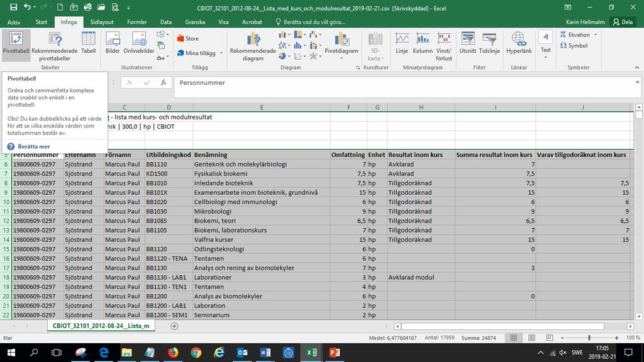Share the workbook with Dela
644x362 pixels.
pos(623,22)
